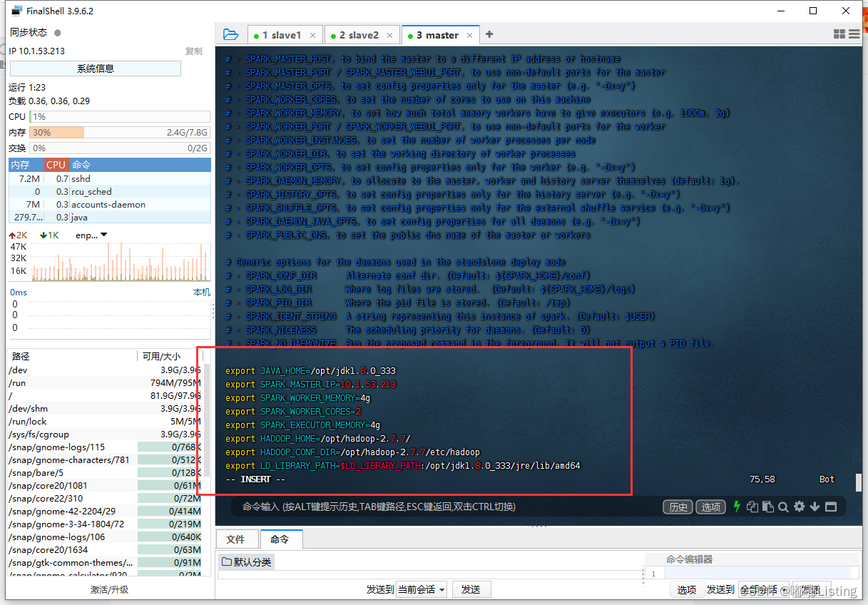Select the /sys/fs/cgroup disk row
The width and height of the screenshot is (868, 605).
(x=106, y=434)
